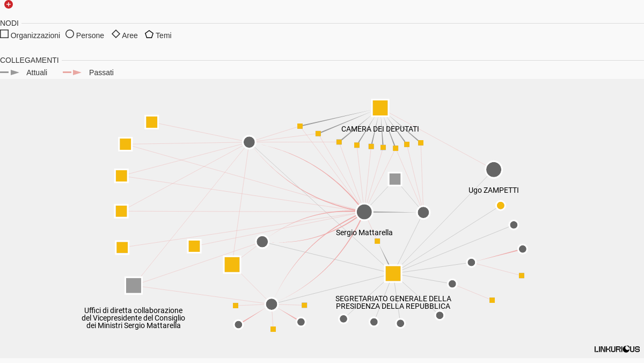This screenshot has height=363, width=644.
Task: Select the Segretariato Generale della Presidenza node
Action: (393, 273)
